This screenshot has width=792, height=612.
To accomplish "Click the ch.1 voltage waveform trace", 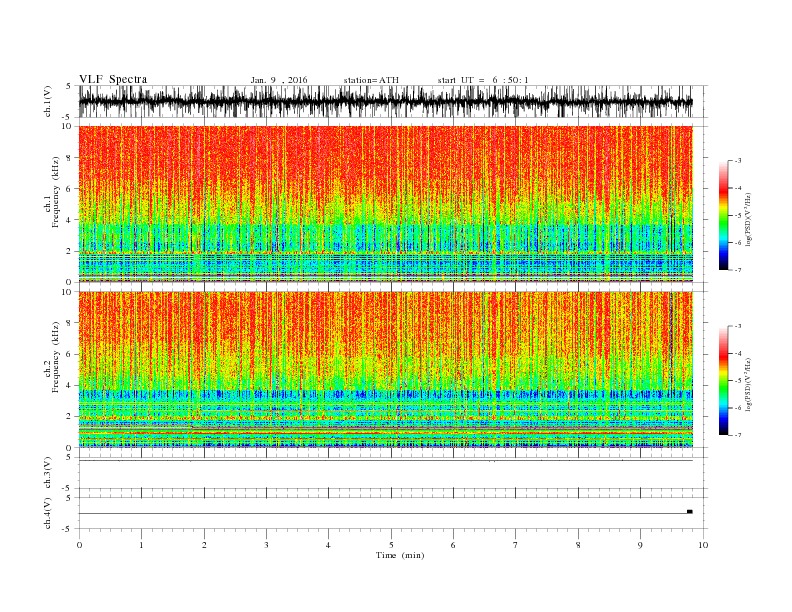I will (x=386, y=101).
